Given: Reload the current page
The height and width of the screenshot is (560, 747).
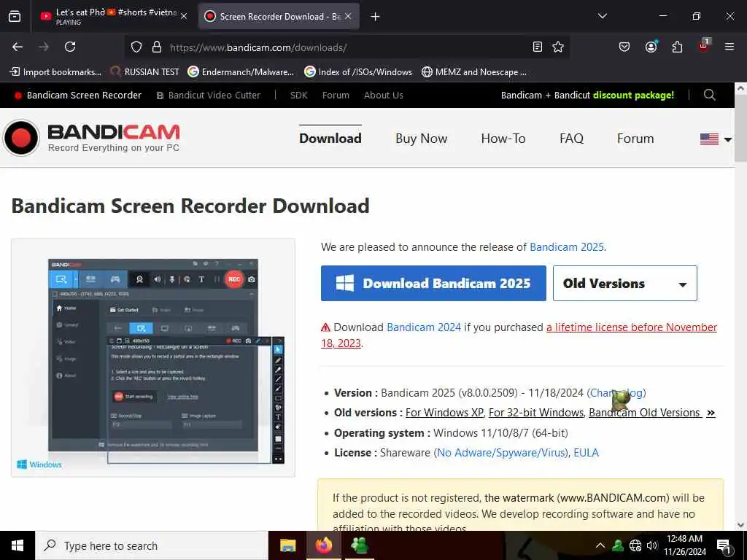Looking at the screenshot, I should click(x=70, y=47).
